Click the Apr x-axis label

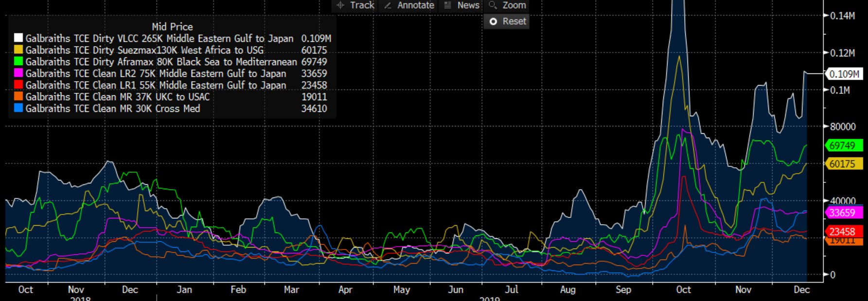tap(345, 289)
